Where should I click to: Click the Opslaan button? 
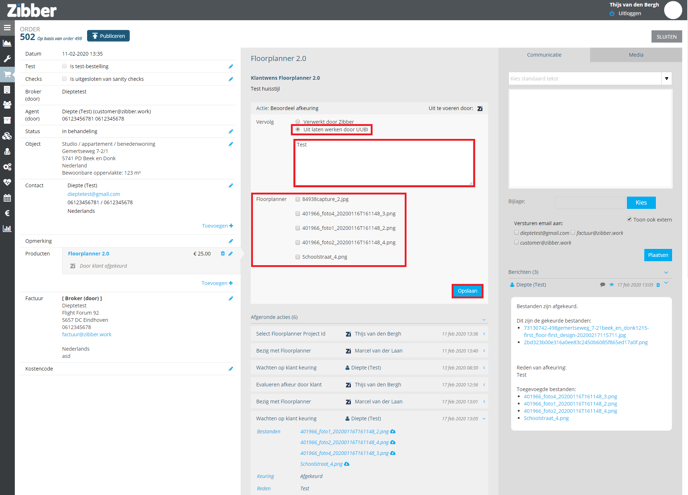(x=467, y=291)
